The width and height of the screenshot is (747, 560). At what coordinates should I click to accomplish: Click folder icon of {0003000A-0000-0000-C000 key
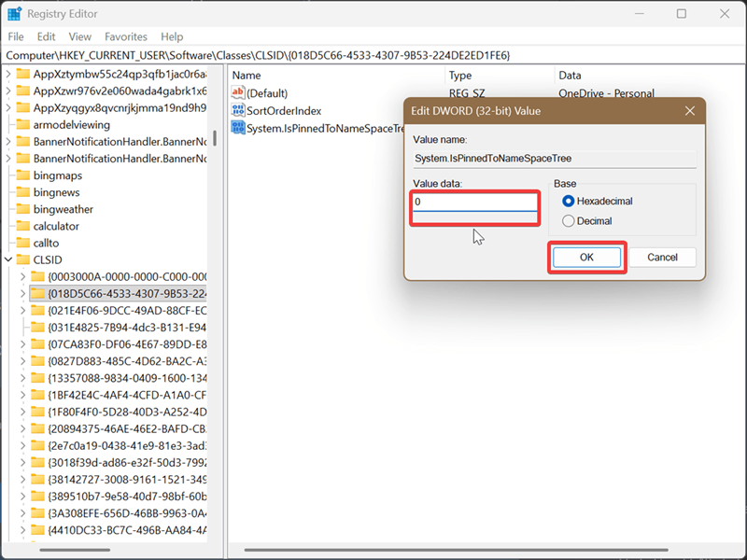click(37, 276)
